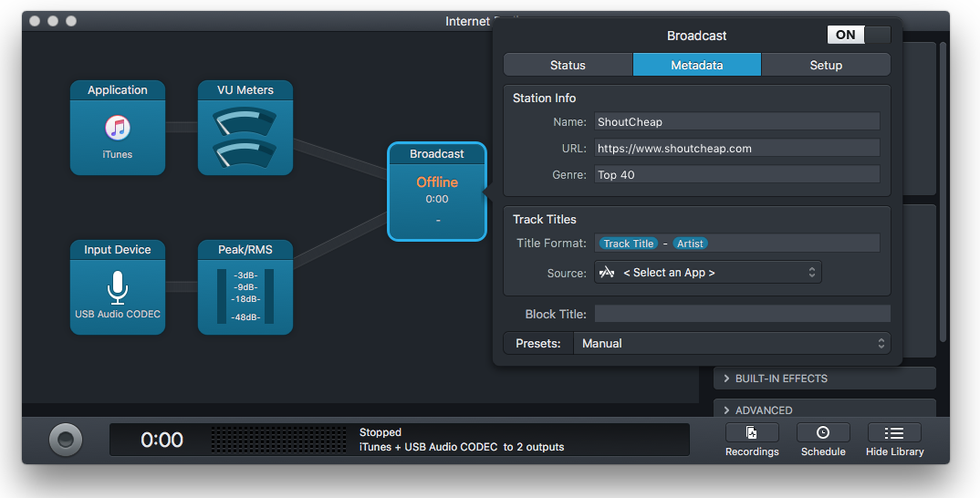Click the Station Info heading
Image resolution: width=980 pixels, height=498 pixels.
pos(545,99)
